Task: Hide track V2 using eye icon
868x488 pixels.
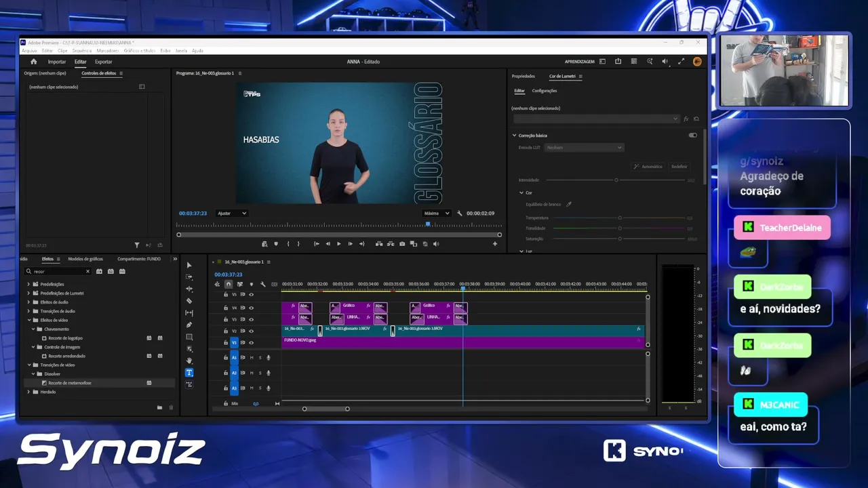Action: click(252, 331)
